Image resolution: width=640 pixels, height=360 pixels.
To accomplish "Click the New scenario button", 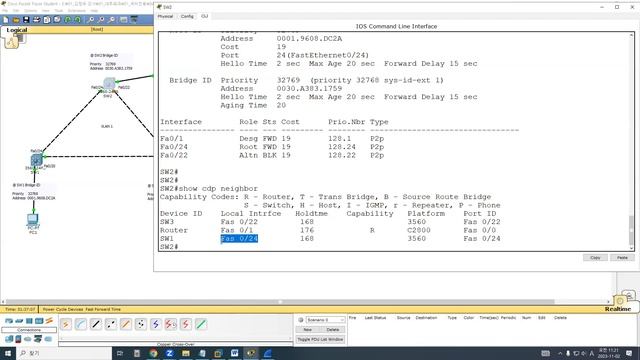I will 308,329.
